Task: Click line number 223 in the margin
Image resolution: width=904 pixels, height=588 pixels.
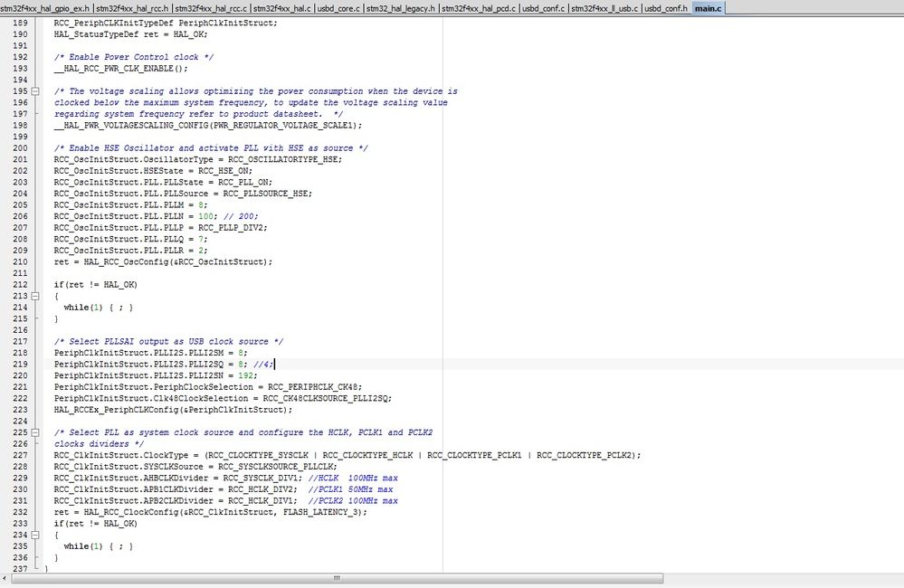Action: pyautogui.click(x=20, y=410)
